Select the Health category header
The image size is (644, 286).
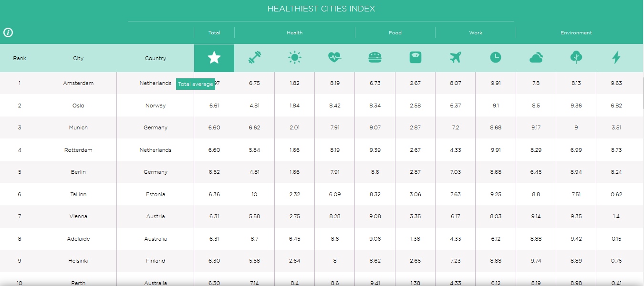point(295,33)
